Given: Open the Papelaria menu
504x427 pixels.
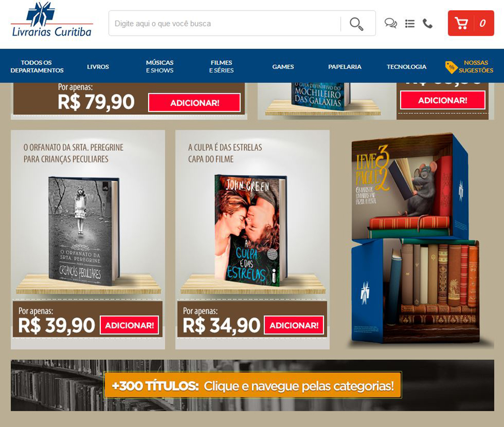Looking at the screenshot, I should pos(345,67).
